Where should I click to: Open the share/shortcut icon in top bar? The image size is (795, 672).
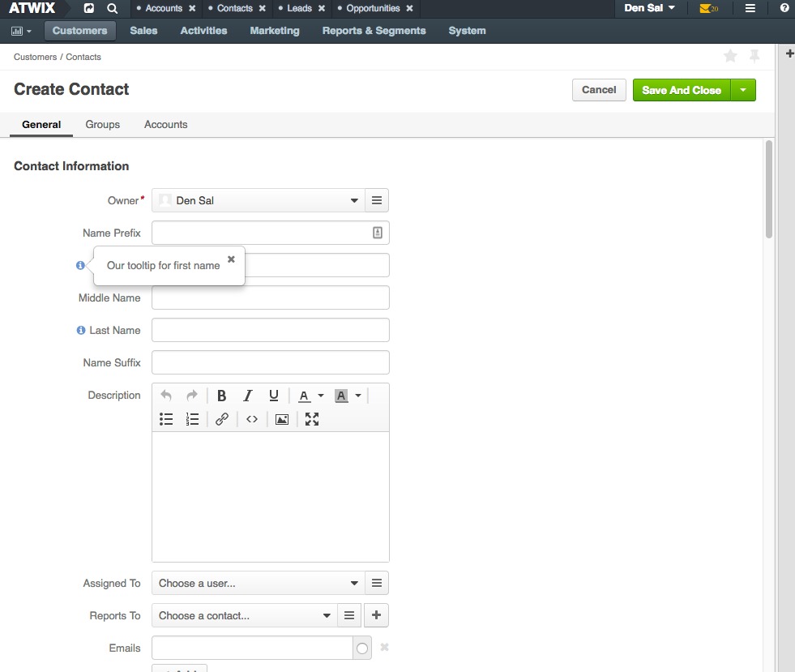coord(88,8)
